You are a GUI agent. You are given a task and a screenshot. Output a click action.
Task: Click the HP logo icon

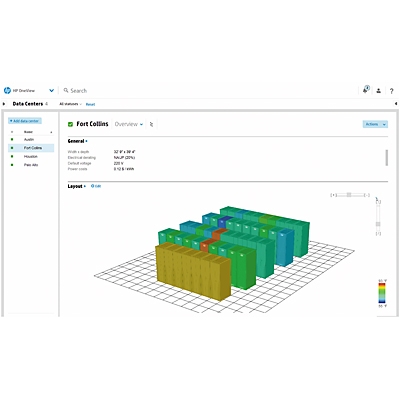point(7,90)
